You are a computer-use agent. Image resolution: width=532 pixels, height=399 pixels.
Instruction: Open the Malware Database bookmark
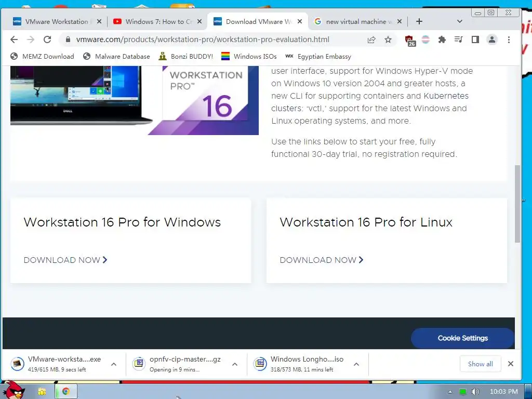116,56
